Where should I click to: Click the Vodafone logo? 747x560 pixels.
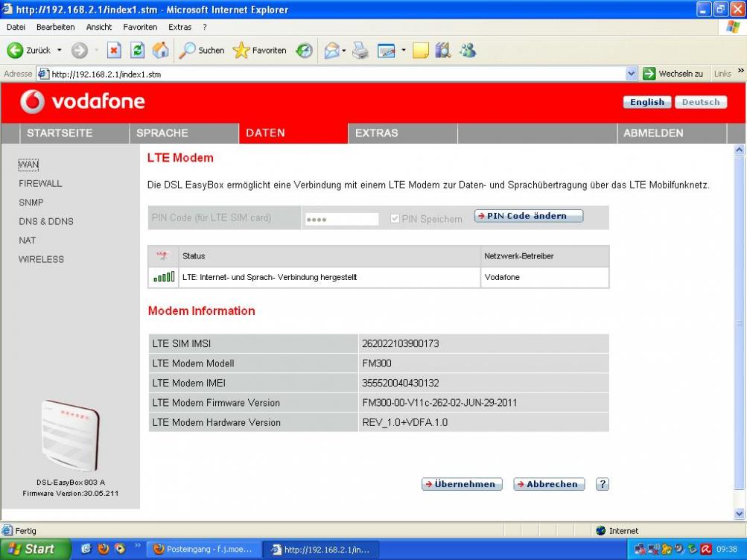[82, 101]
